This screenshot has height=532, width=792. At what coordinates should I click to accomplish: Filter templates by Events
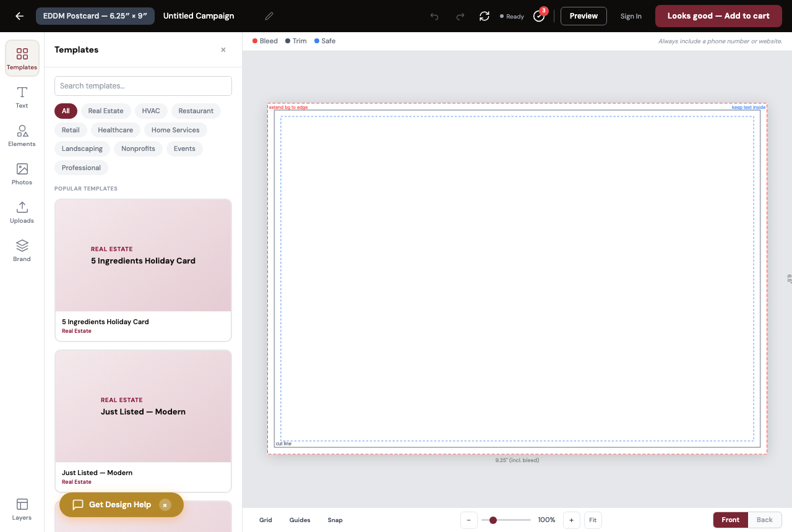coord(184,148)
